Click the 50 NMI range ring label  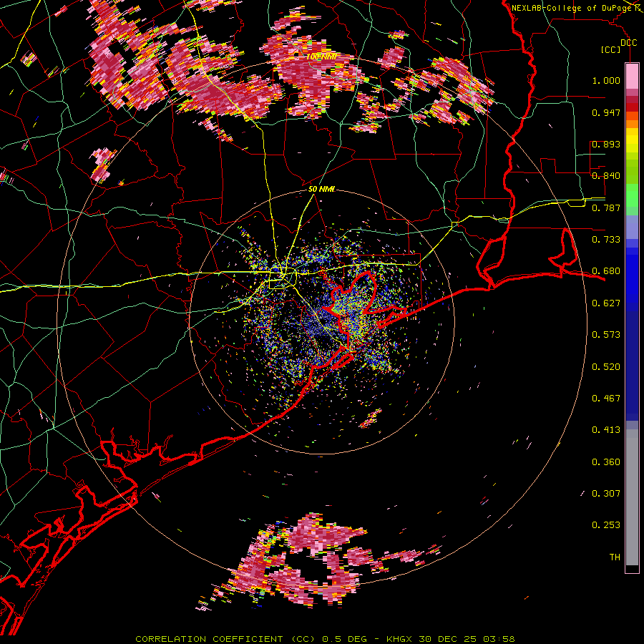click(321, 190)
